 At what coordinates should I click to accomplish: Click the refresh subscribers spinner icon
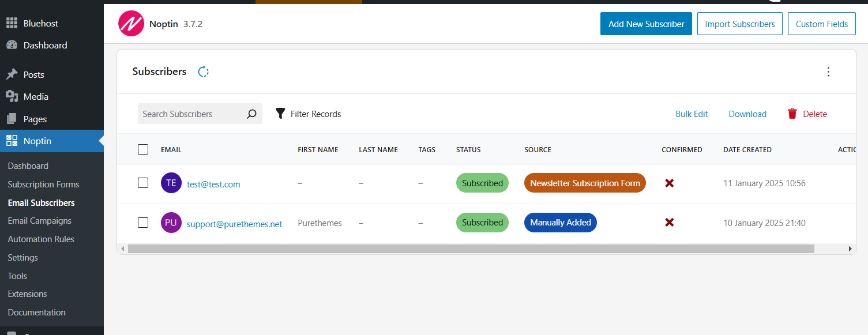[203, 71]
